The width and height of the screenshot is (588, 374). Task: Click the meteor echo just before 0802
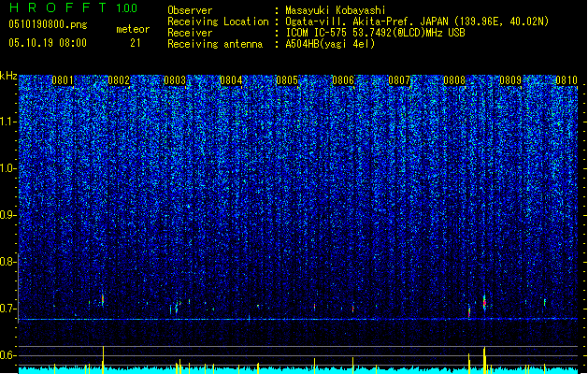coord(103,299)
